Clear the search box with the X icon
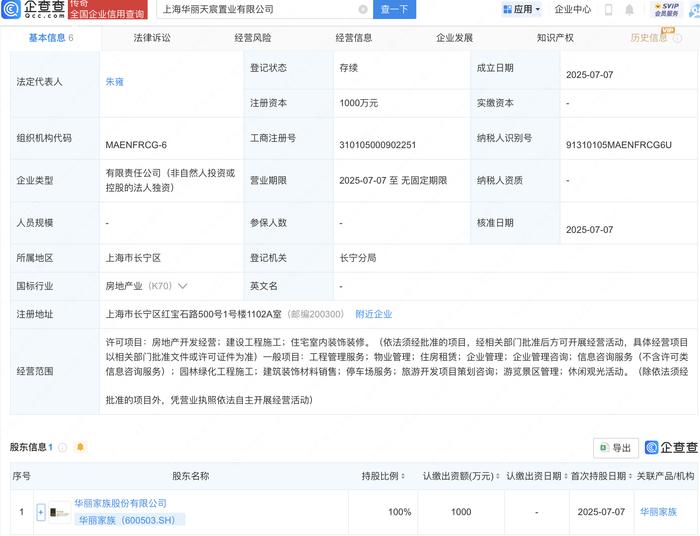This screenshot has width=700, height=536. tap(363, 9)
